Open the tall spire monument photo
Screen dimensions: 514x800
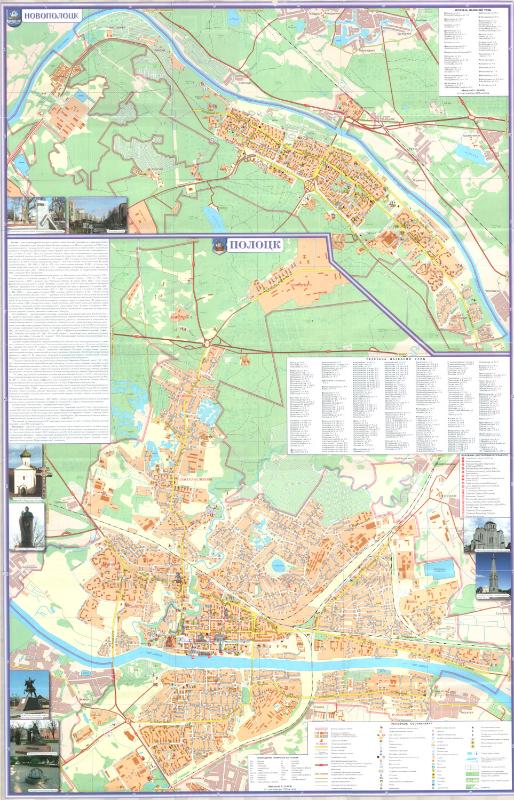[493, 575]
